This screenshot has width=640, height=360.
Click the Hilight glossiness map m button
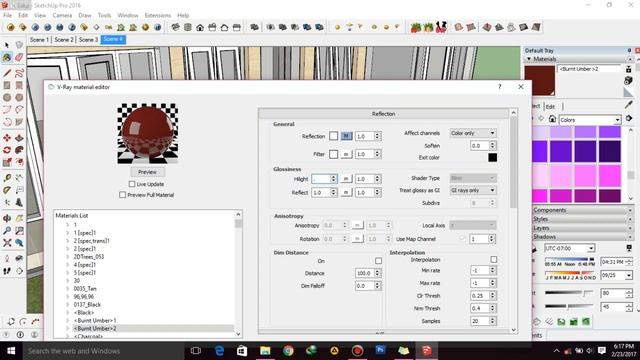click(x=346, y=179)
